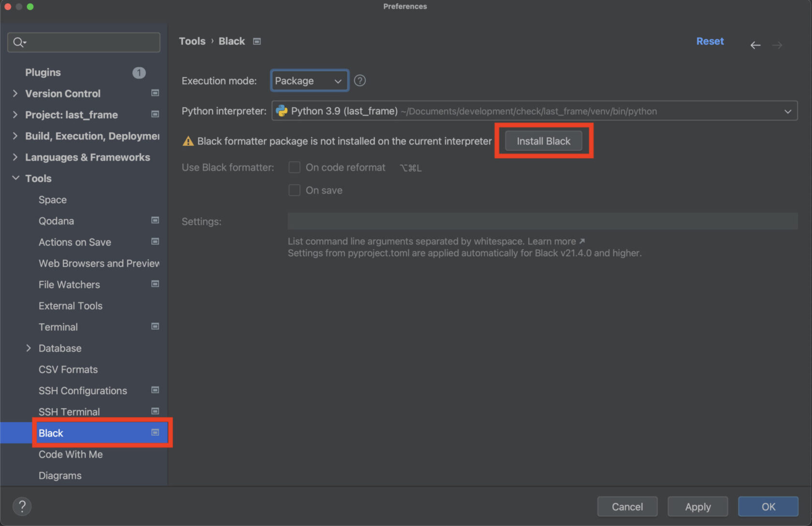Click the warning triangle next to the formatter message

[187, 141]
